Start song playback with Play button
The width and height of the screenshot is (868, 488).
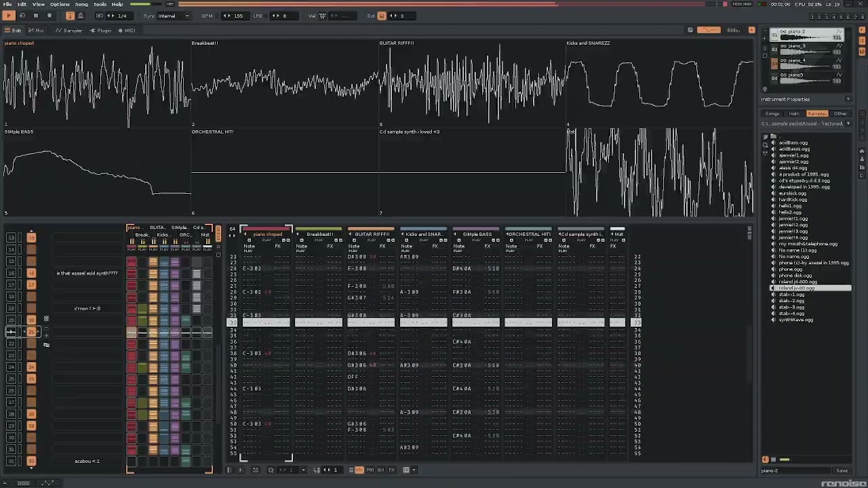pyautogui.click(x=9, y=16)
